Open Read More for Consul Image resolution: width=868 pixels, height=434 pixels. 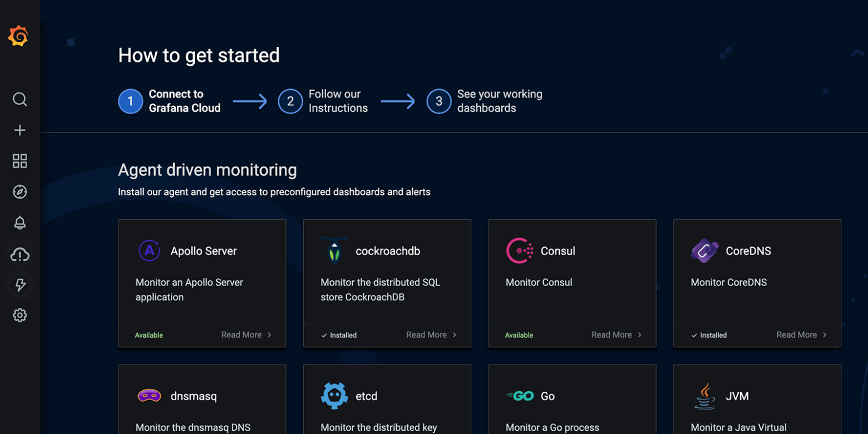click(x=612, y=335)
